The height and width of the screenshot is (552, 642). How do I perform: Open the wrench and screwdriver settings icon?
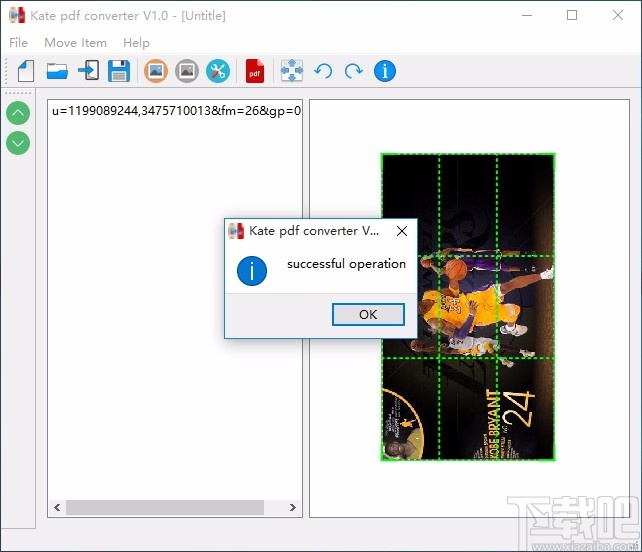[218, 71]
